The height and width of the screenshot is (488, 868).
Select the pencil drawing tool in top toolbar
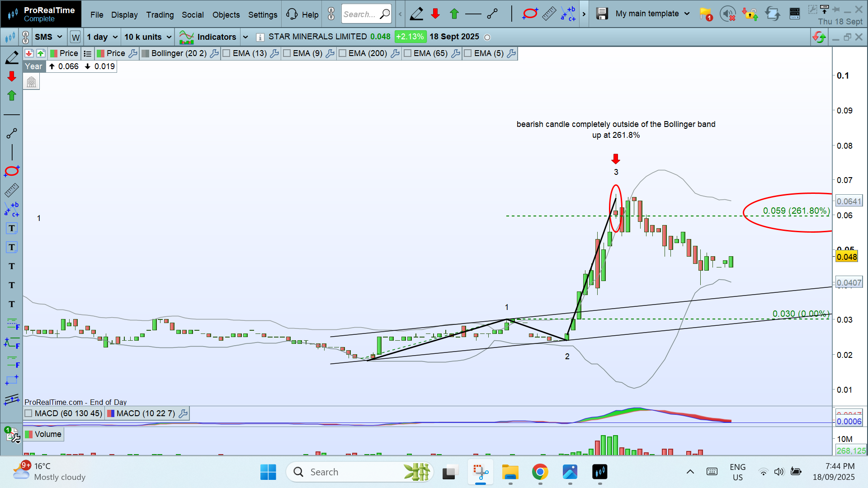(416, 14)
